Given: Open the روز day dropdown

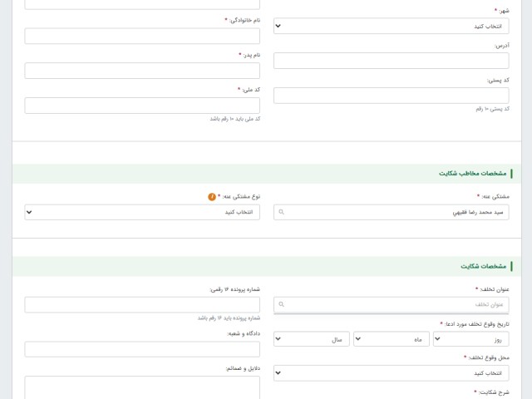Looking at the screenshot, I should (x=471, y=339).
